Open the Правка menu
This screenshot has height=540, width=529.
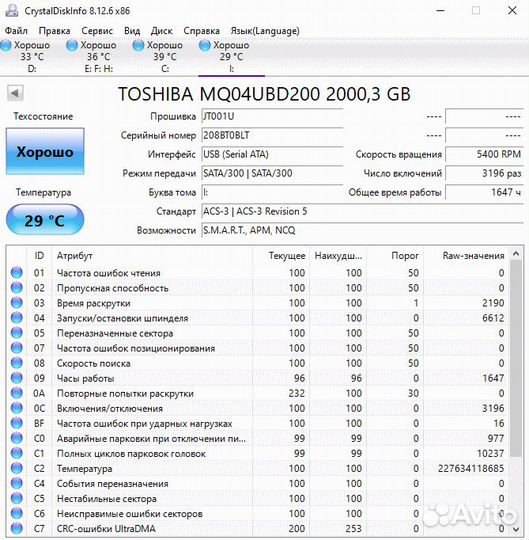pyautogui.click(x=54, y=31)
